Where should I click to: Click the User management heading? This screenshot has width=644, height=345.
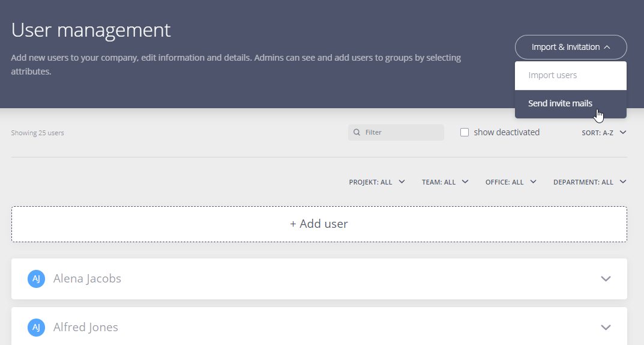[x=91, y=30]
